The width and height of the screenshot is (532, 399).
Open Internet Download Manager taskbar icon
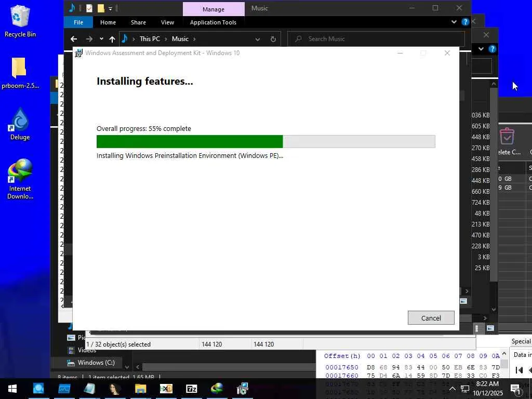[x=217, y=389]
